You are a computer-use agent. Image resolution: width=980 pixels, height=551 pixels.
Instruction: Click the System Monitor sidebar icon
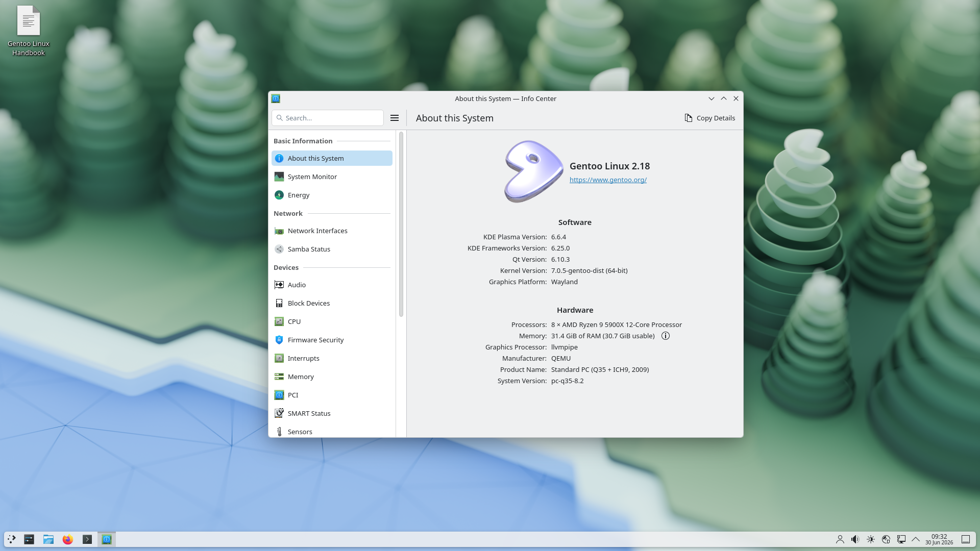click(x=279, y=177)
